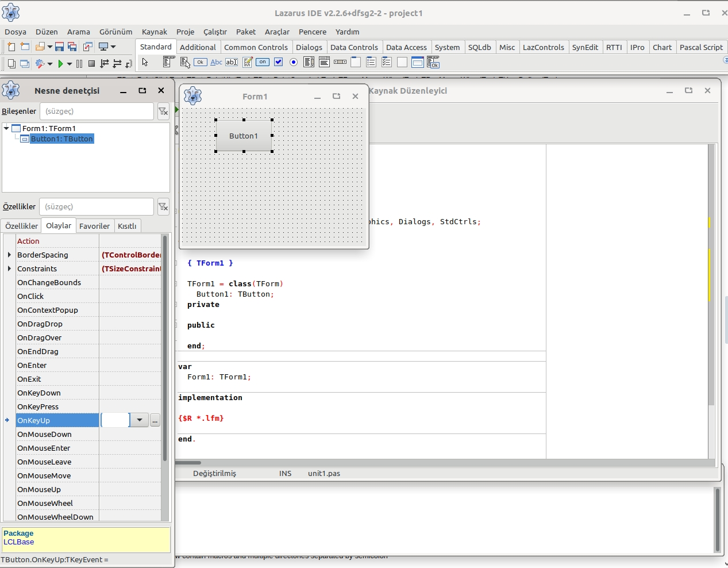Pick the TLabel component icon
The width and height of the screenshot is (728, 568).
point(216,62)
